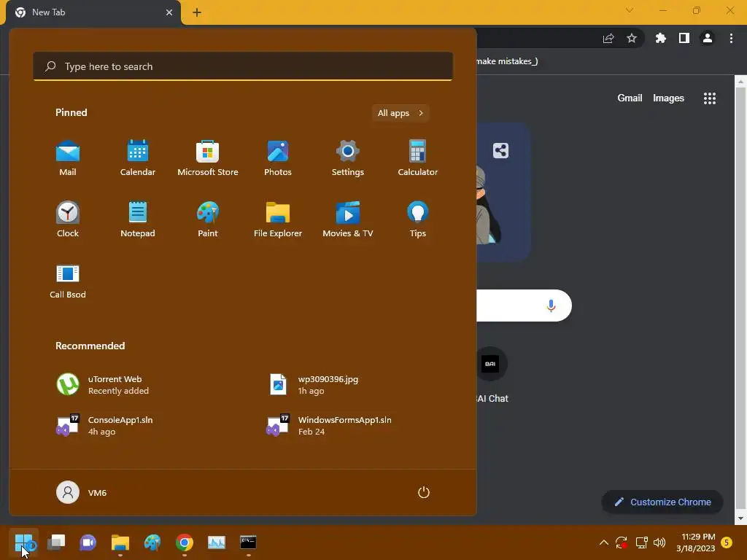Open the pinned Paint app

click(208, 219)
